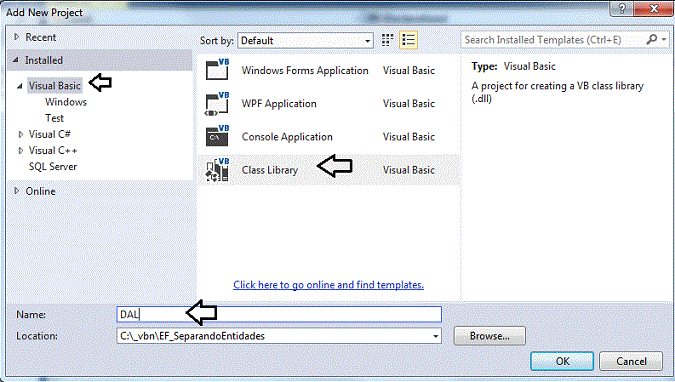Select the WPF Application template icon
This screenshot has width=675, height=382.
(217, 103)
